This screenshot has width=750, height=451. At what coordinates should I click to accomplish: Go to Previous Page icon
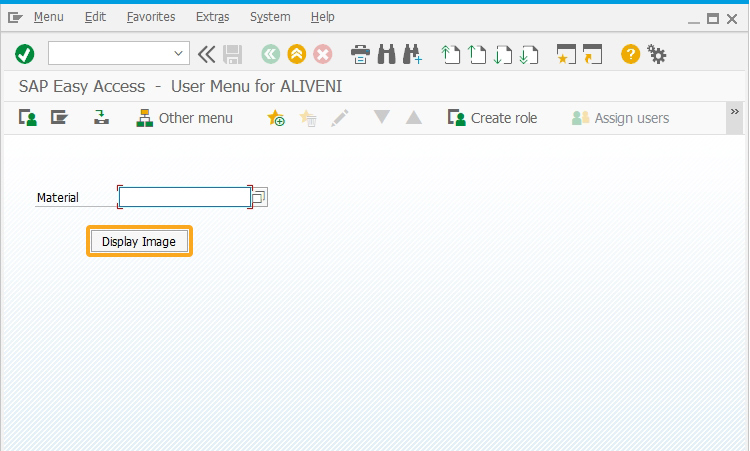476,54
